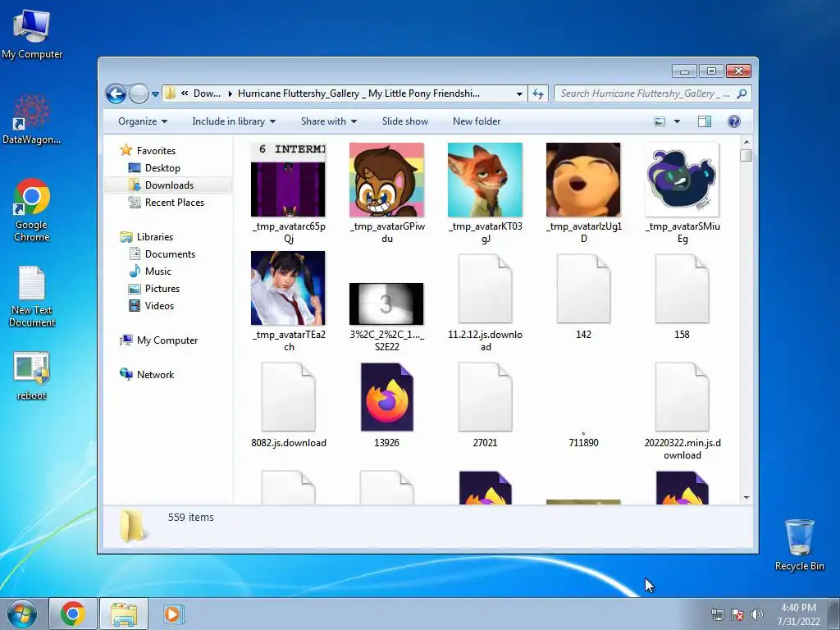The width and height of the screenshot is (840, 630).
Task: Open the Include in library dropdown
Action: coord(234,121)
